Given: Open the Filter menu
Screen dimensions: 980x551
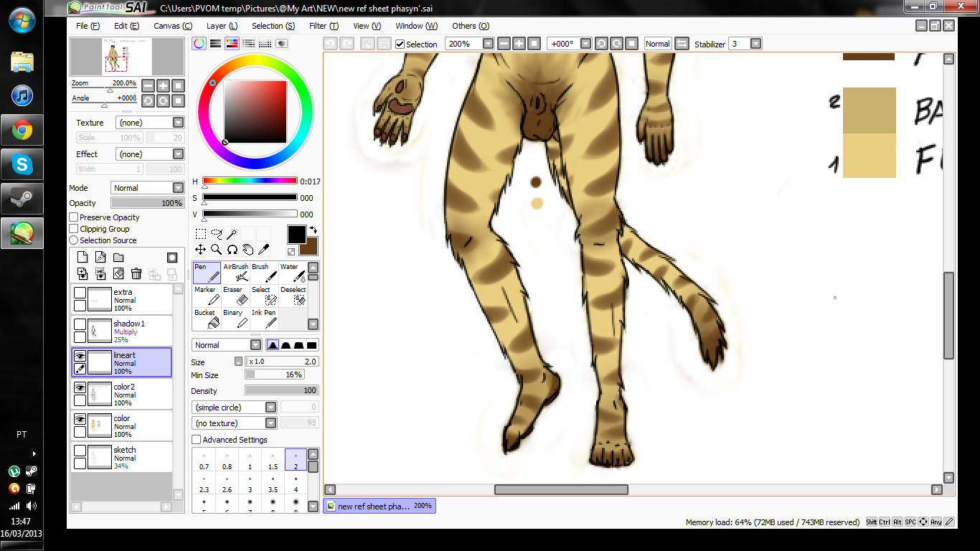Looking at the screenshot, I should coord(321,26).
